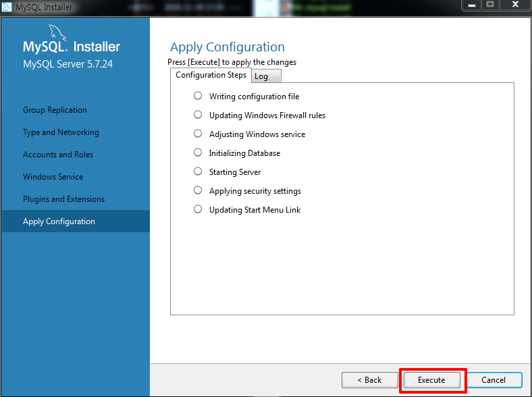Viewport: 532px width, 397px height.
Task: Cancel the MySQL installer configuration
Action: pos(494,380)
